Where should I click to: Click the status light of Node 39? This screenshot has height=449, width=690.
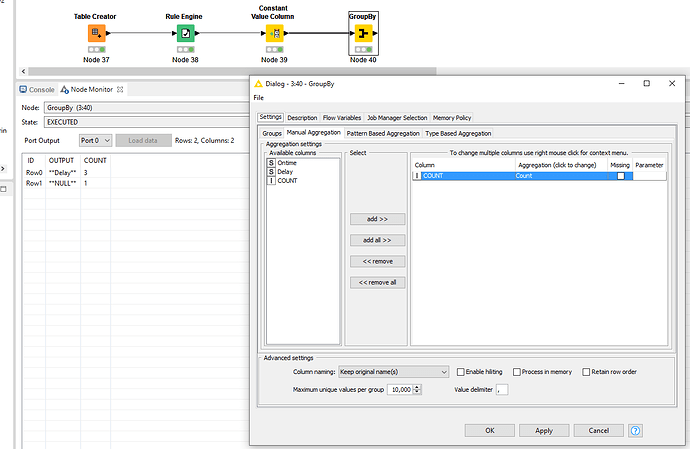click(x=275, y=49)
